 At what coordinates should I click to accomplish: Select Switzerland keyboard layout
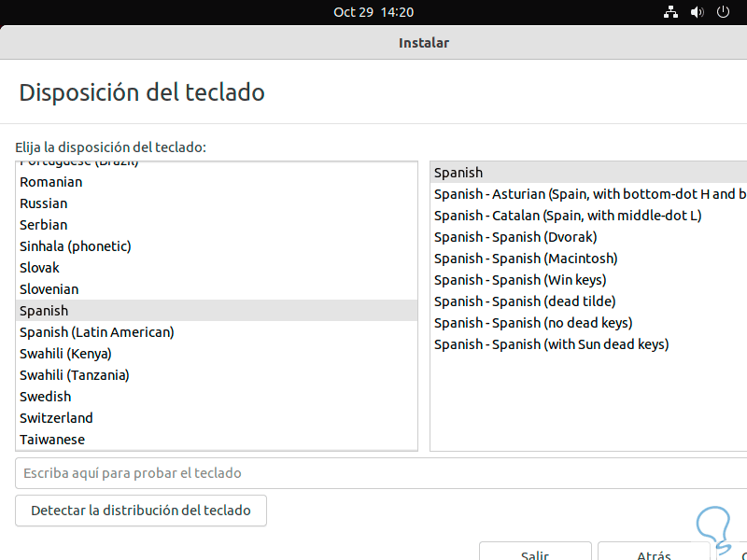click(57, 418)
